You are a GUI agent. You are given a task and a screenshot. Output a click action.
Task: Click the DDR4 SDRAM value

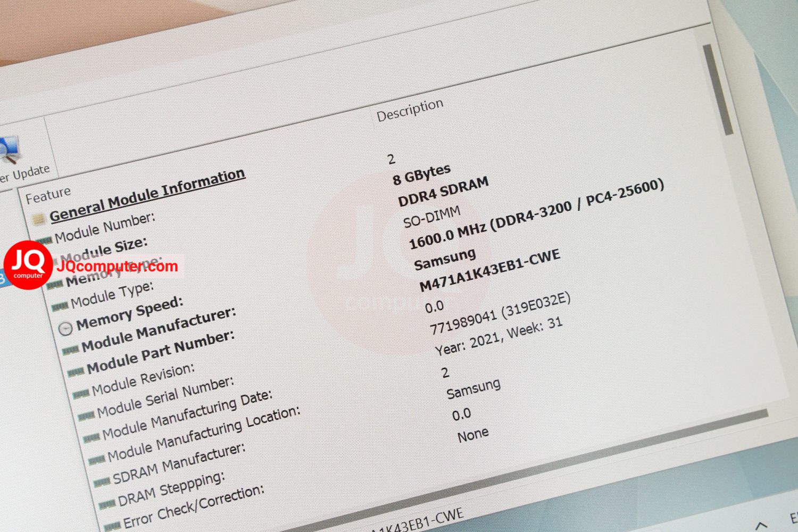(x=443, y=192)
